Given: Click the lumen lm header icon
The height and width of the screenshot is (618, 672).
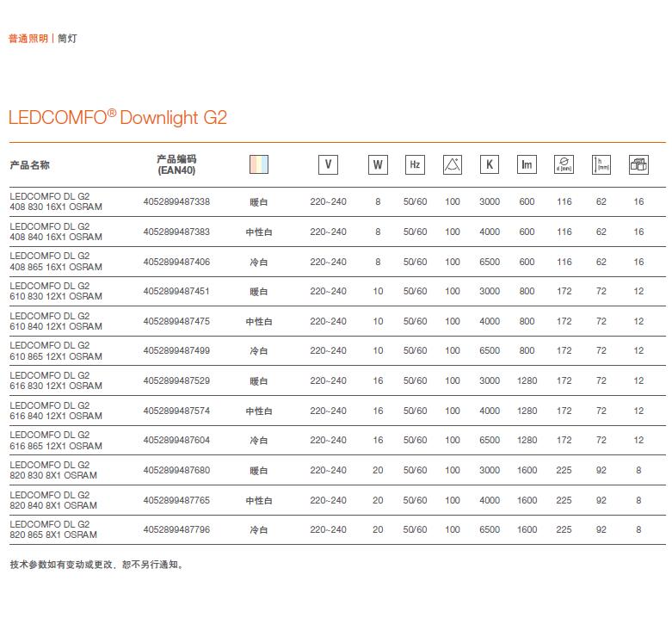Looking at the screenshot, I should pyautogui.click(x=527, y=164).
